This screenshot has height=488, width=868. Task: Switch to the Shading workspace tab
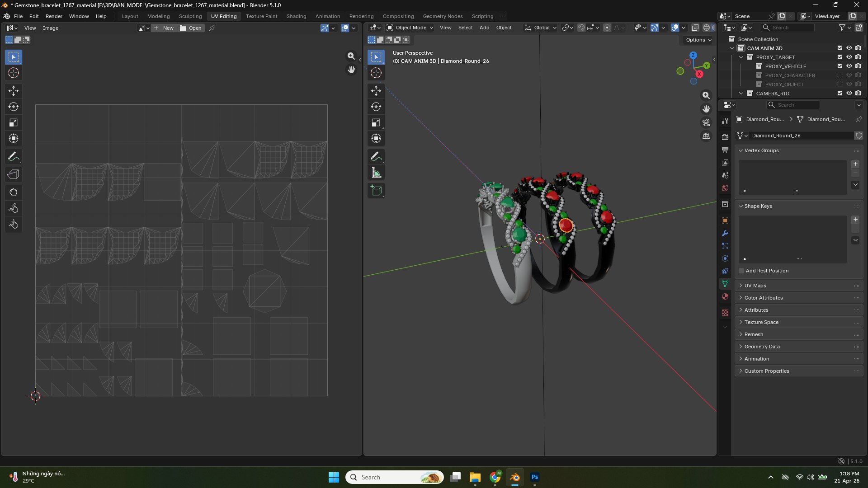296,16
